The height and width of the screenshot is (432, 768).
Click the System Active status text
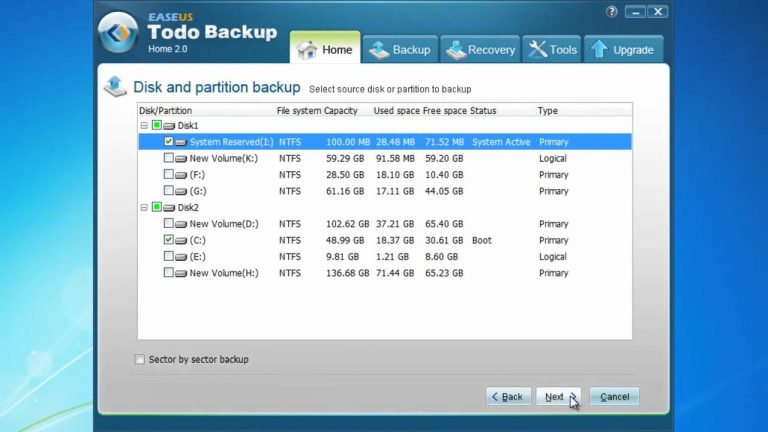coord(501,142)
